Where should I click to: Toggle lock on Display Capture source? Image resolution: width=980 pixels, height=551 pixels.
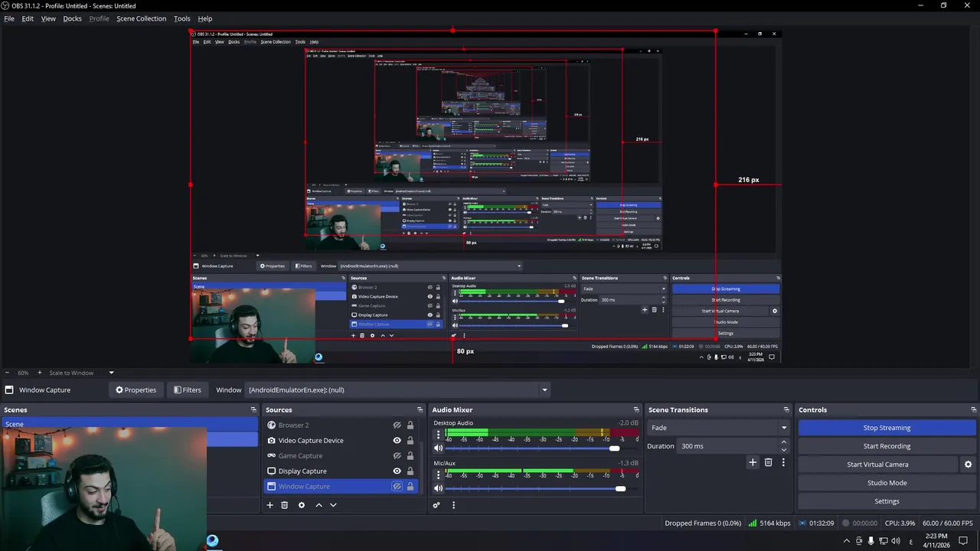click(x=410, y=471)
